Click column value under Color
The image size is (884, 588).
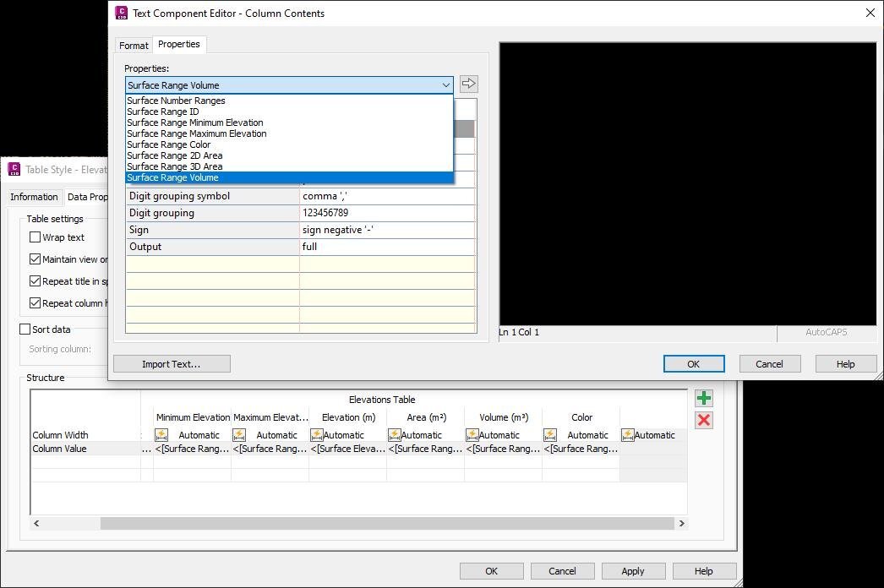coord(581,449)
